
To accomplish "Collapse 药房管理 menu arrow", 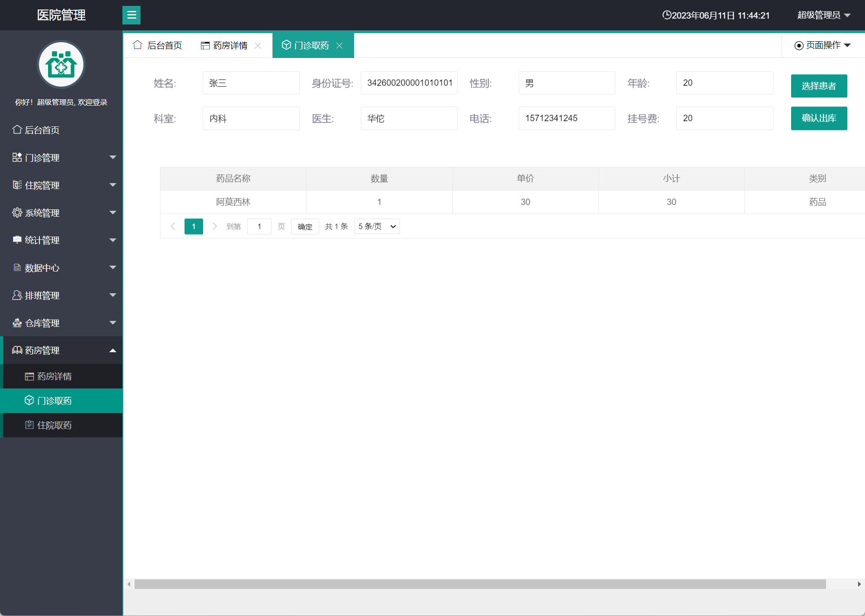I will [x=113, y=350].
